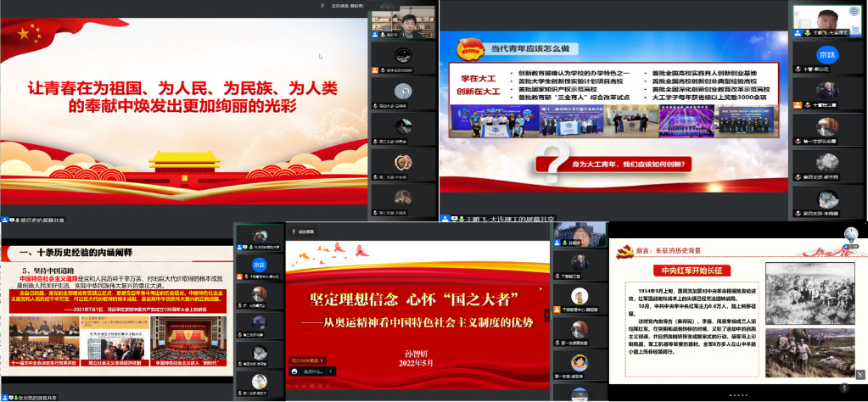Click the 创新在大工 red text
This screenshot has width=868, height=402.
click(x=478, y=92)
